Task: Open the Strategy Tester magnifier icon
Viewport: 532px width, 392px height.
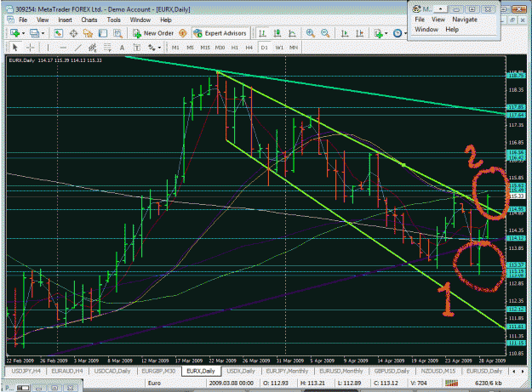Action: tap(117, 33)
